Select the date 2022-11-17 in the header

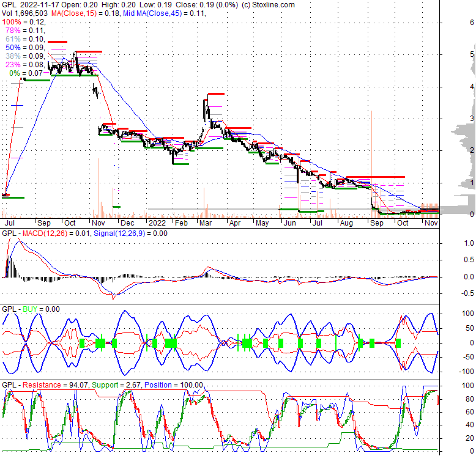[x=40, y=5]
